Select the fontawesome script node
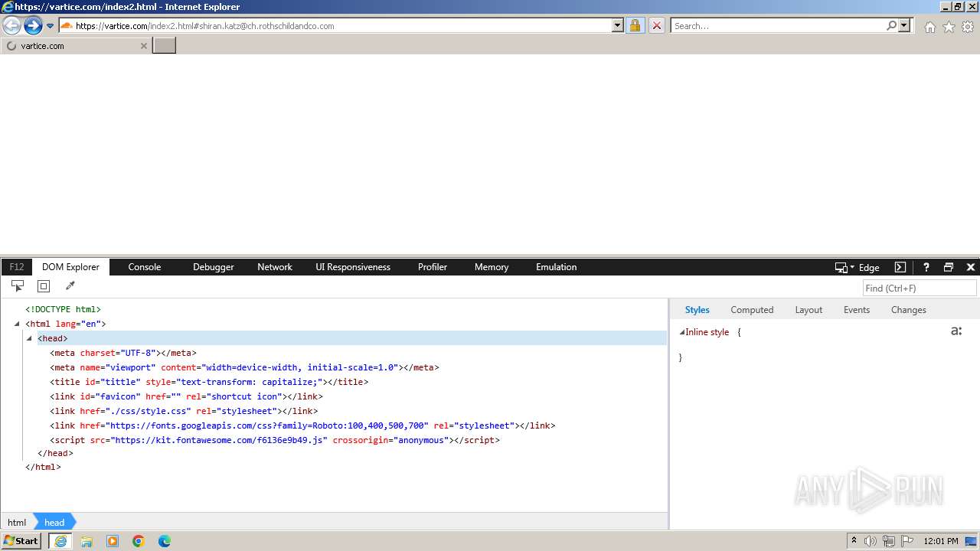980x551 pixels. coord(275,440)
